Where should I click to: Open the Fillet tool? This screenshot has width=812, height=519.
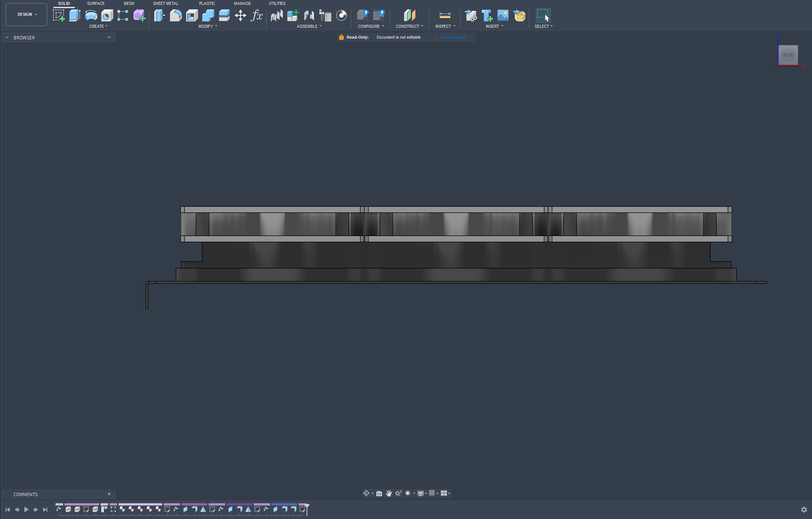[x=175, y=15]
